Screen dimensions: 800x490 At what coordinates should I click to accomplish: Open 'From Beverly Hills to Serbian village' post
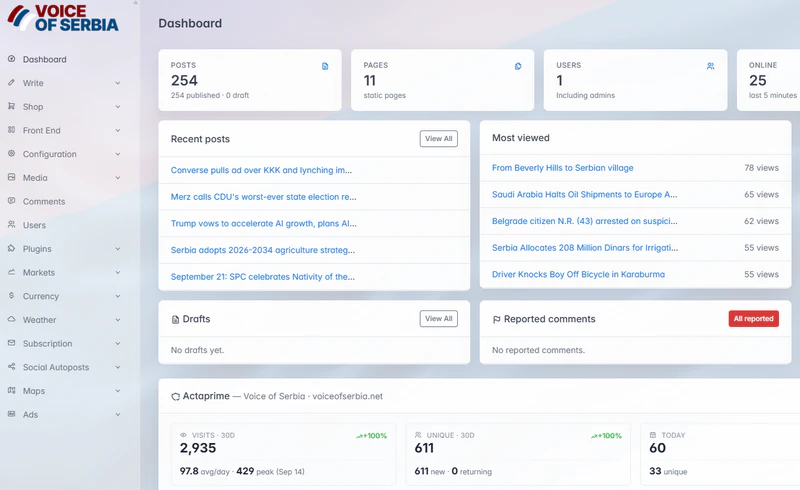(562, 168)
